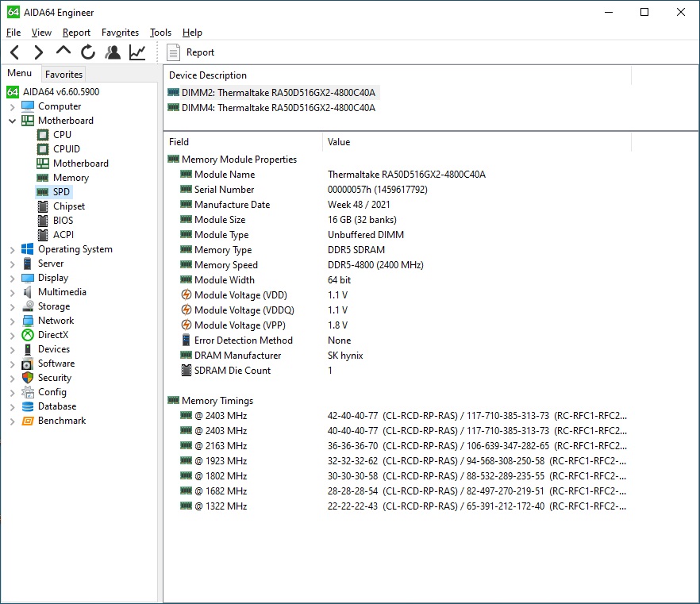Viewport: 700px width, 604px height.
Task: Expand the Network node
Action: click(12, 321)
